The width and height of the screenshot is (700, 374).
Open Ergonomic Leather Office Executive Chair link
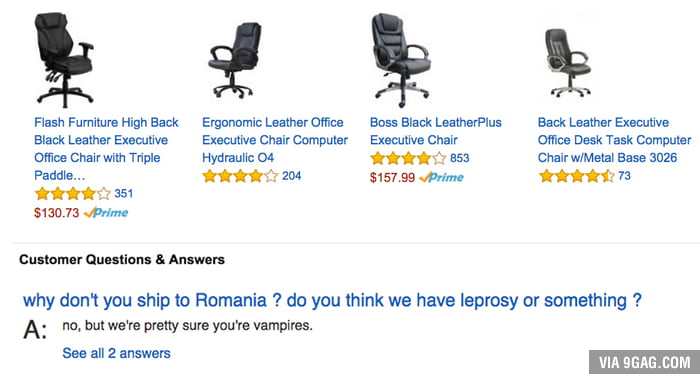(275, 140)
